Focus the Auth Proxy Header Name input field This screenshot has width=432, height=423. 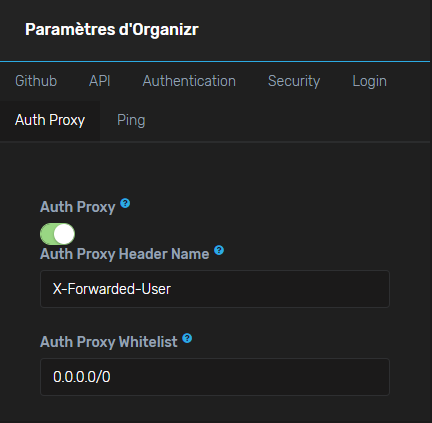coord(215,289)
